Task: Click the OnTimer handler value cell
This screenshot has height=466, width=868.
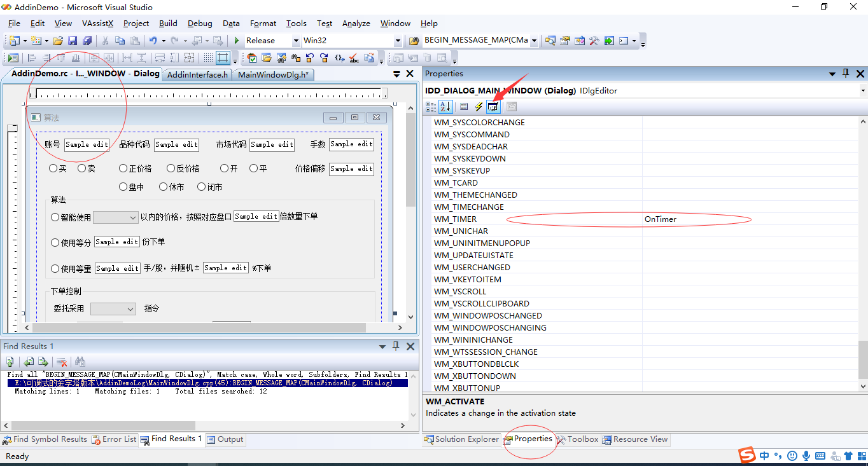Action: (x=750, y=219)
